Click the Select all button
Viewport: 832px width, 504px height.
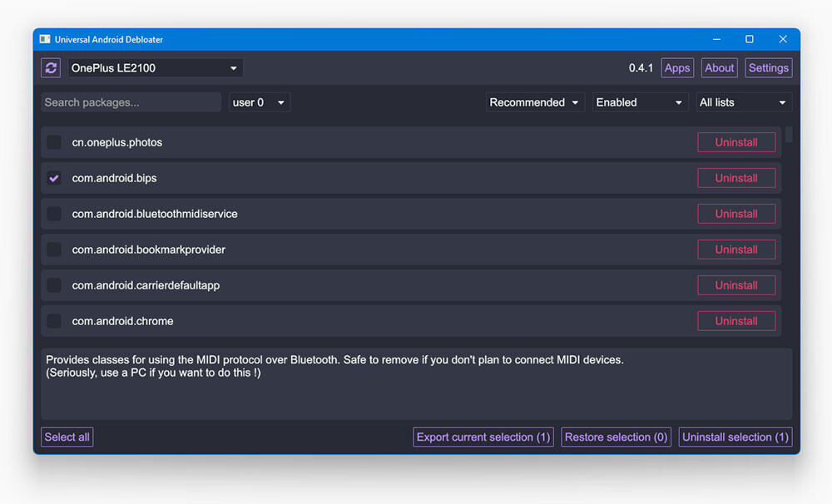pos(67,437)
